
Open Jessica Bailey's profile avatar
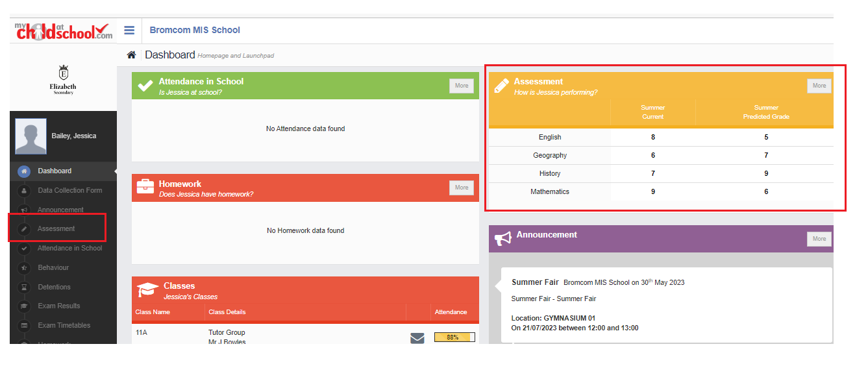[x=31, y=136]
